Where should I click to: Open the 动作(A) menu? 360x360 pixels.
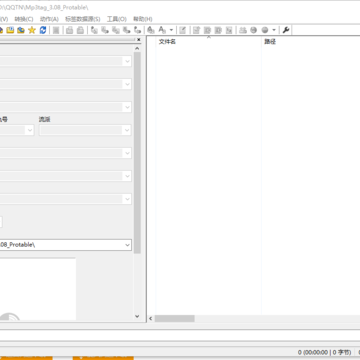pyautogui.click(x=49, y=19)
